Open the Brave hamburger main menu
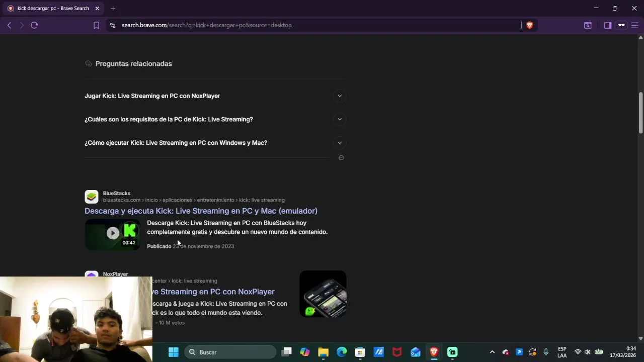644x362 pixels. click(x=635, y=25)
